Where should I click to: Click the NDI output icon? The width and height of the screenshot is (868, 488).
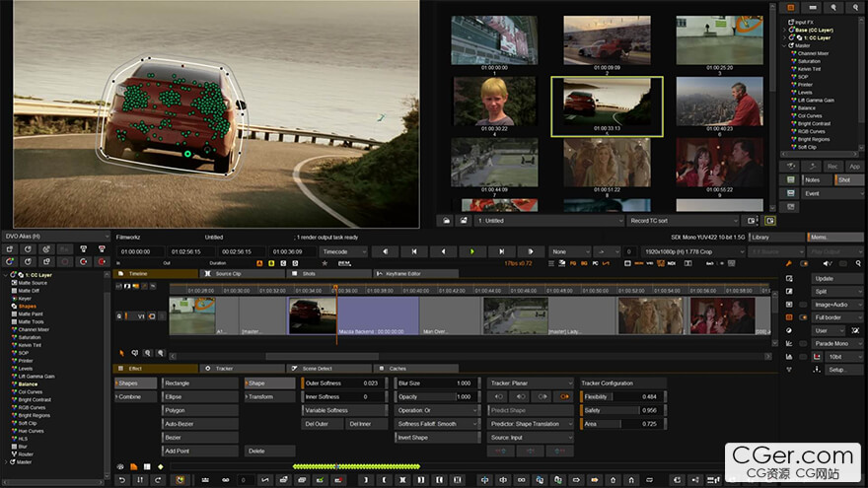pyautogui.click(x=672, y=263)
